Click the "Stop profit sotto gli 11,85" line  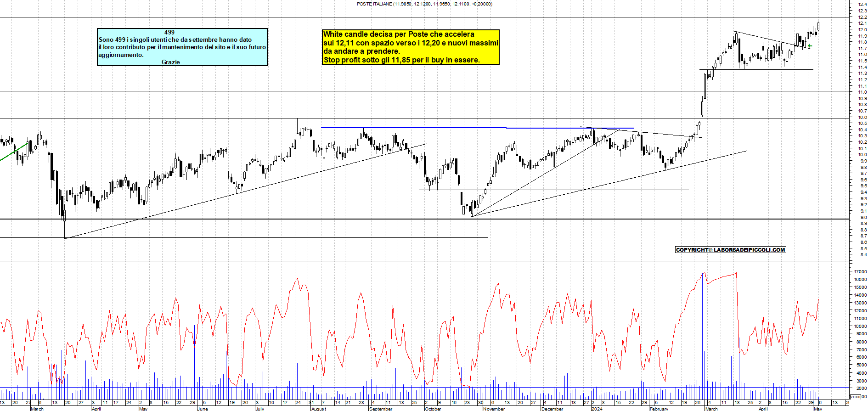point(402,60)
